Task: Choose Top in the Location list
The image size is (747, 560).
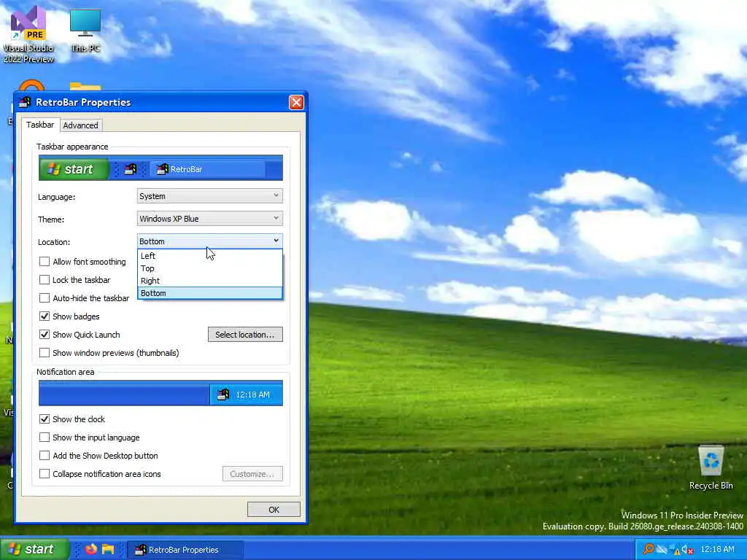Action: click(209, 268)
